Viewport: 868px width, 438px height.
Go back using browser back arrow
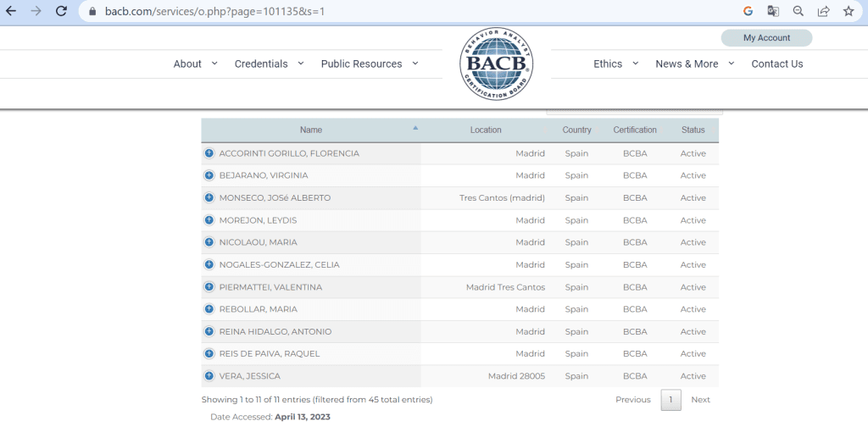pyautogui.click(x=11, y=12)
